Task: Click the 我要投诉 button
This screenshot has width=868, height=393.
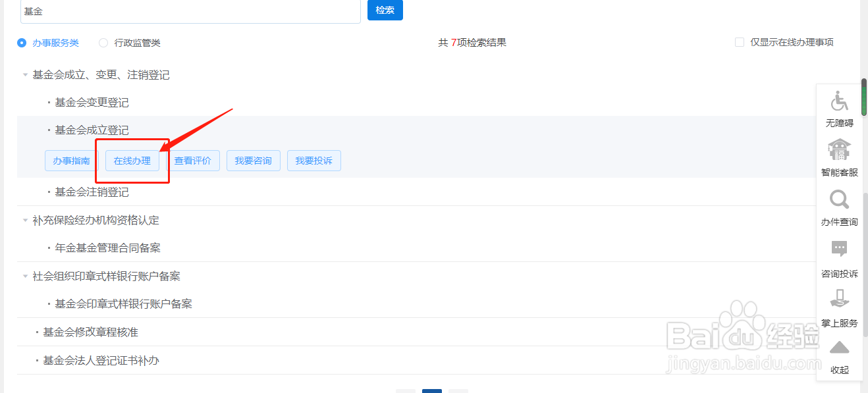Action: 314,161
